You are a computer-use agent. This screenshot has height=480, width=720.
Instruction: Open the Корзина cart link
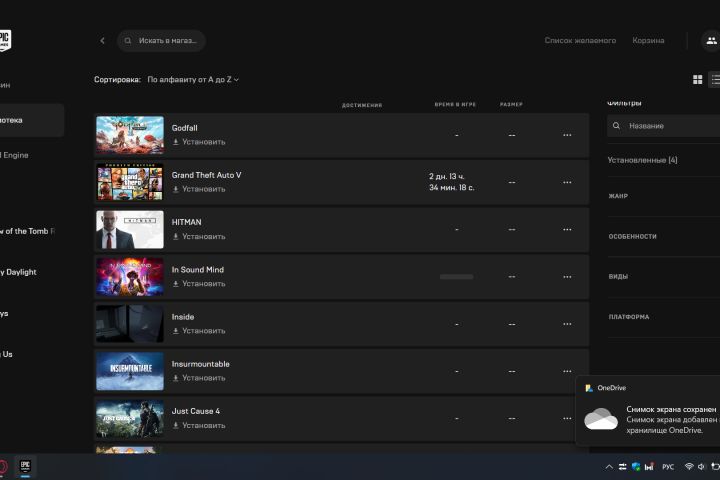pos(648,40)
